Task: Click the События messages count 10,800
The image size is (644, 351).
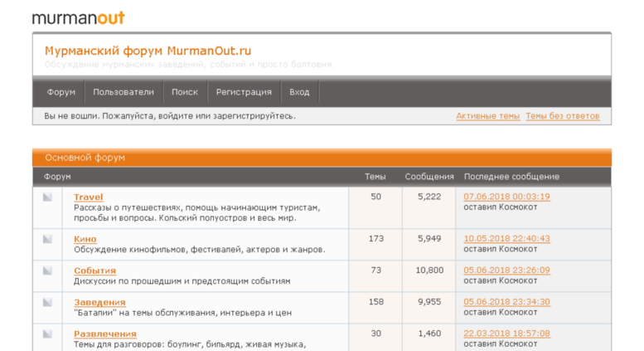Action: point(429,271)
